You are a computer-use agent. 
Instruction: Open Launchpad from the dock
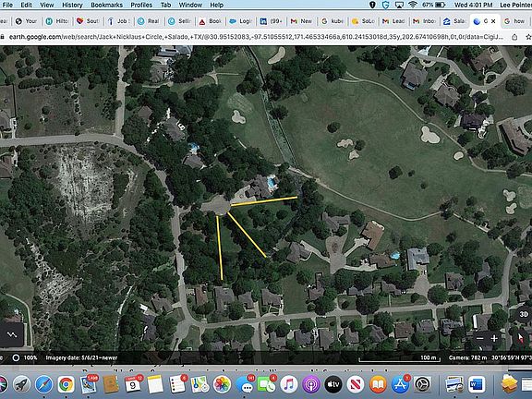22,384
